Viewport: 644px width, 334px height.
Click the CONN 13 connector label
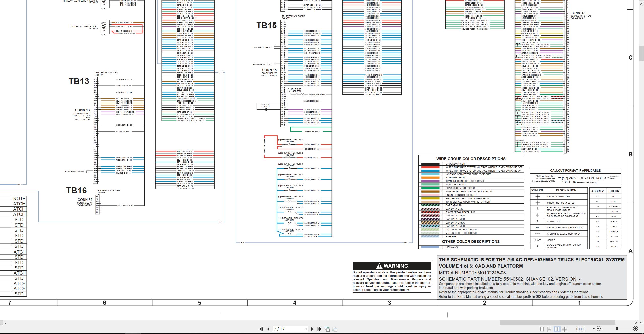pos(82,110)
